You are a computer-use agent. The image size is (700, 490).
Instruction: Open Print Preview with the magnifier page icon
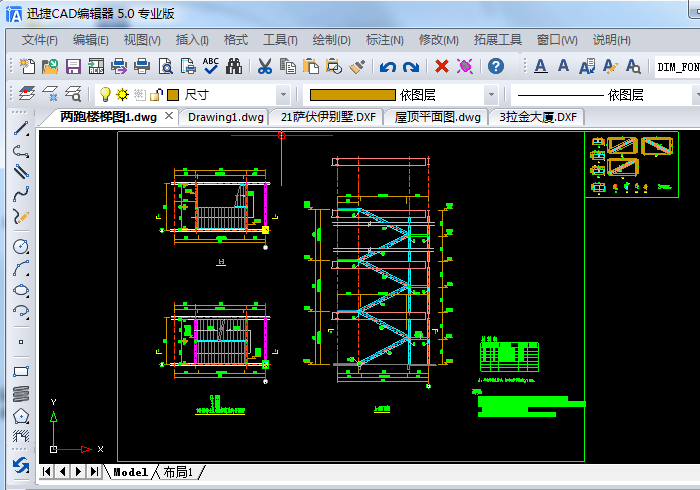coord(166,66)
